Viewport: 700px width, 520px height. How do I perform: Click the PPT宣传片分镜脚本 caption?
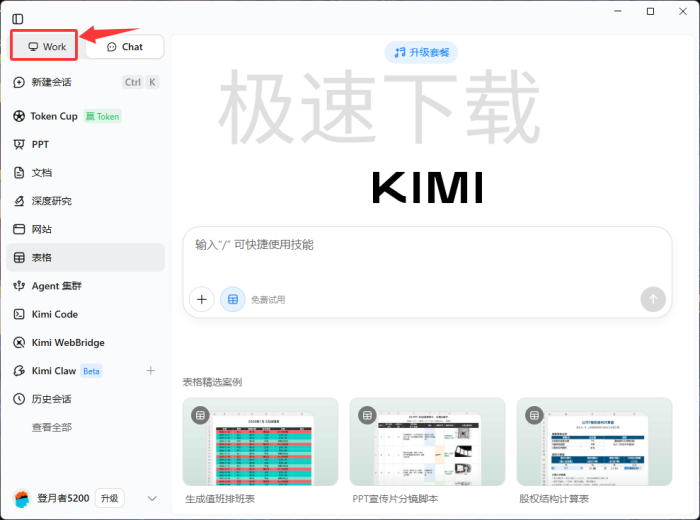tap(395, 499)
